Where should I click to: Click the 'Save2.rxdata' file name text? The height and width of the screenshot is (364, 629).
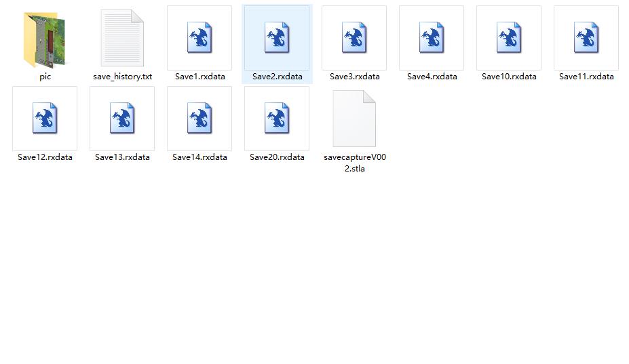click(x=278, y=77)
